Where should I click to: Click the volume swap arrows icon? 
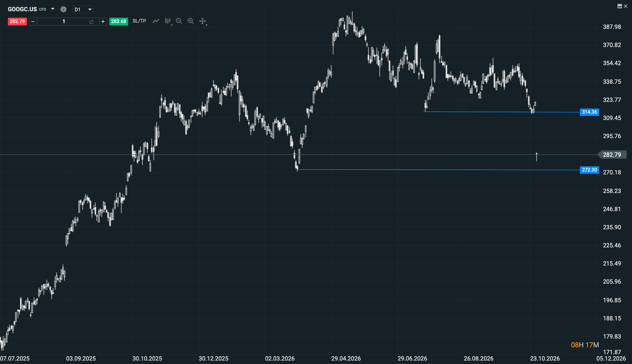tap(91, 22)
